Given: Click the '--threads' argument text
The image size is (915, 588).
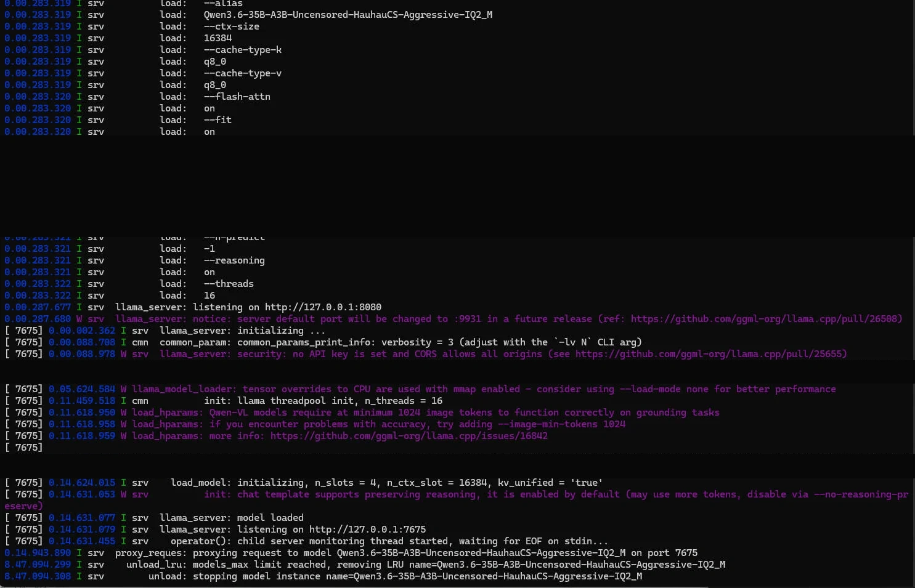Looking at the screenshot, I should tap(229, 284).
